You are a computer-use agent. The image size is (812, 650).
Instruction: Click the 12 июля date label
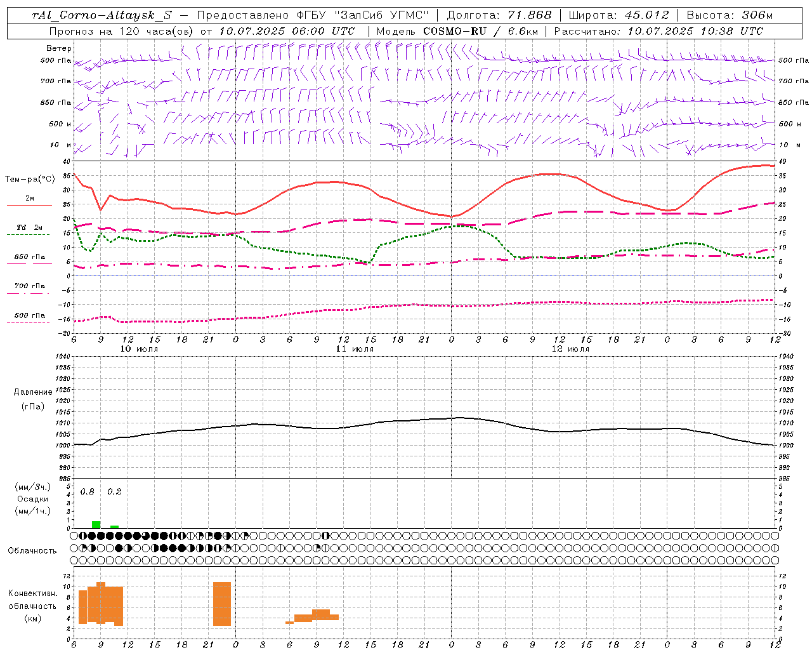[x=571, y=349]
